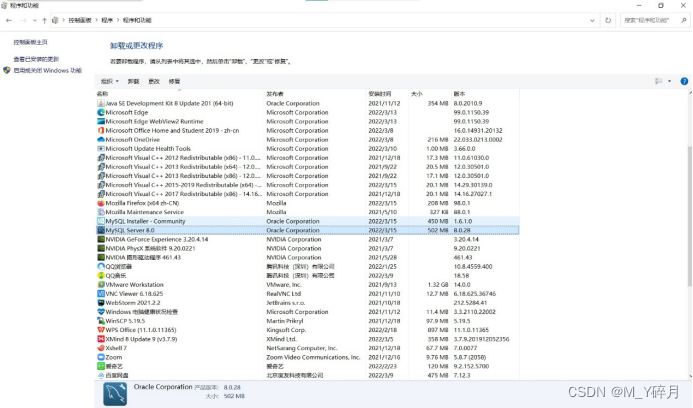Click the Back navigation arrow
The width and height of the screenshot is (693, 408).
(x=9, y=20)
